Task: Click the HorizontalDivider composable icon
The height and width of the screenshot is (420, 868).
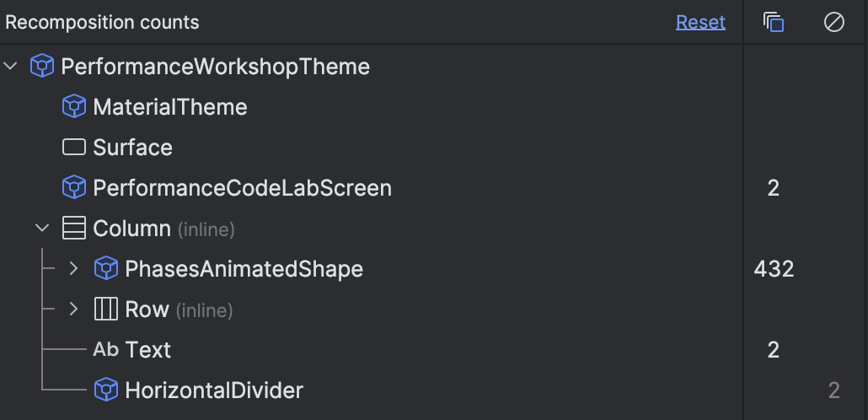Action: (x=106, y=390)
